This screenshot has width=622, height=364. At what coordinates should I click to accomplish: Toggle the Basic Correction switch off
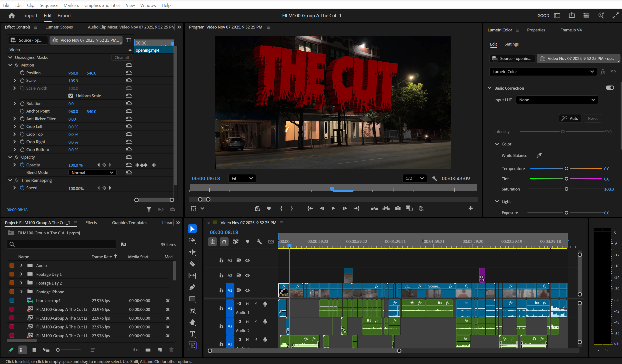(x=610, y=88)
